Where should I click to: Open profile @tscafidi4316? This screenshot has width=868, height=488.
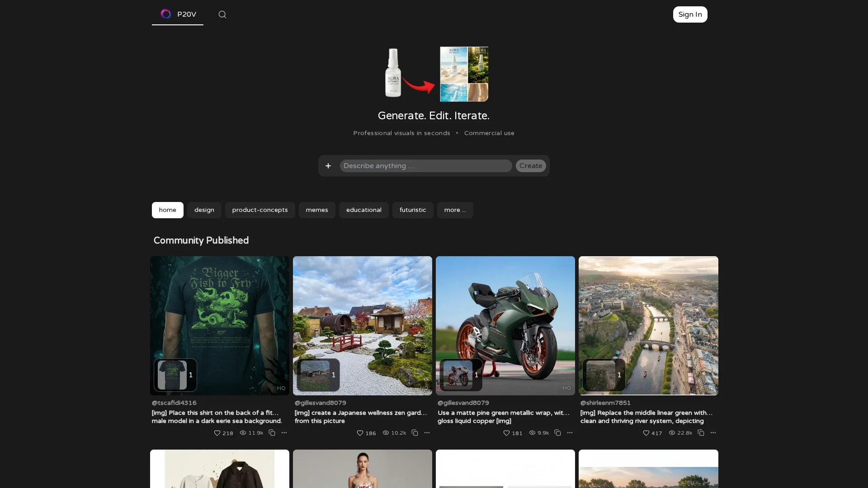point(174,403)
